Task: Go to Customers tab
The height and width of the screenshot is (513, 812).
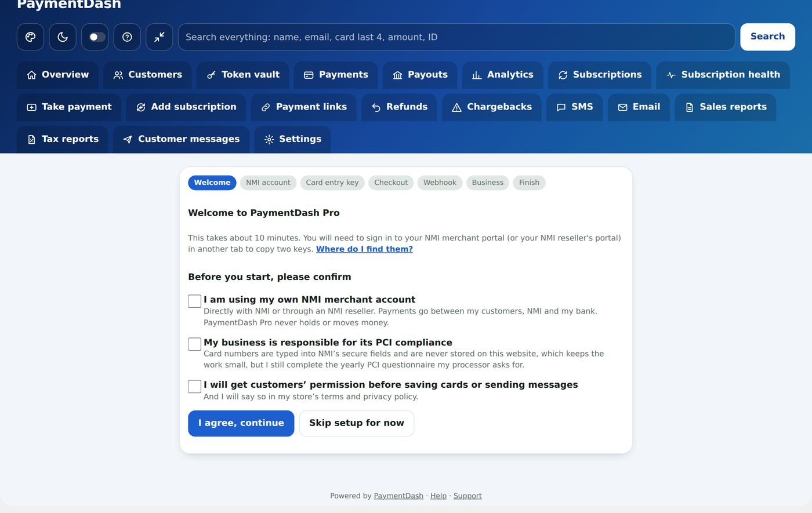Action: [x=147, y=75]
